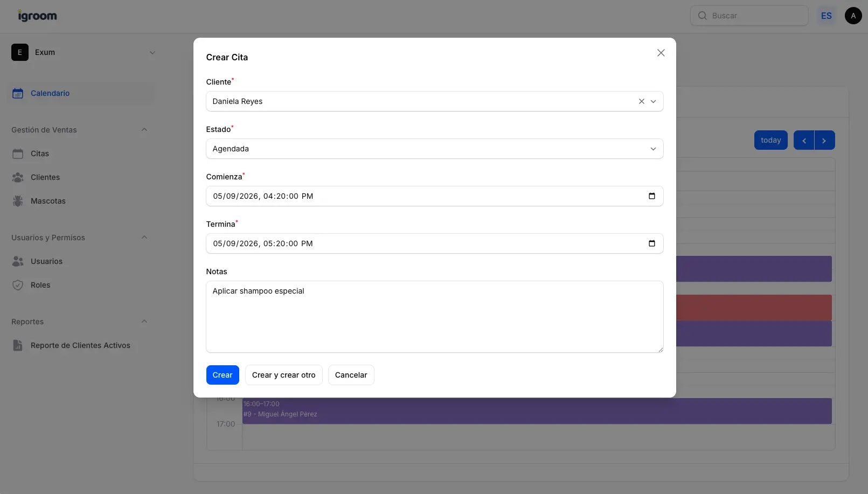The width and height of the screenshot is (868, 494).
Task: Open date picker for Comienza field
Action: coord(651,196)
